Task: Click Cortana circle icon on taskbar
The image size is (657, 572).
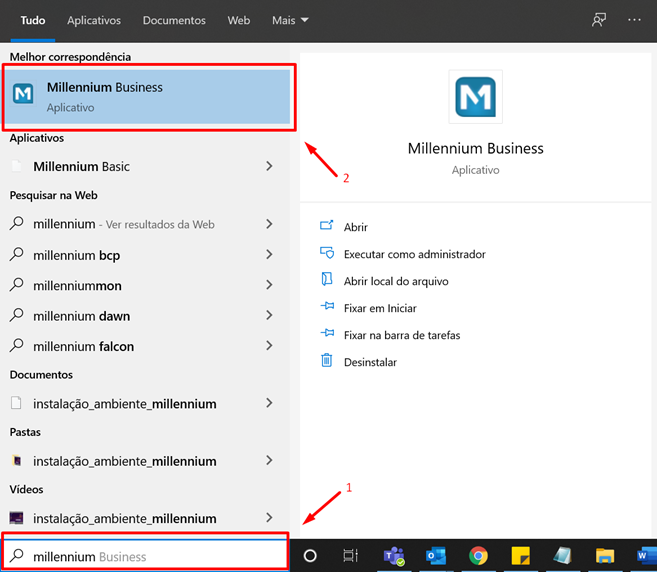Action: point(310,556)
